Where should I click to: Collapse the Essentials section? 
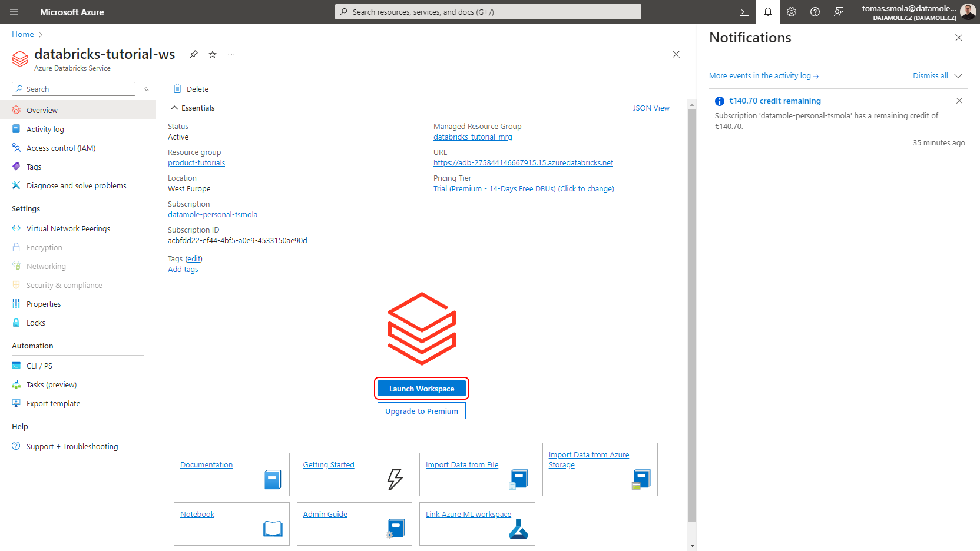pyautogui.click(x=174, y=108)
